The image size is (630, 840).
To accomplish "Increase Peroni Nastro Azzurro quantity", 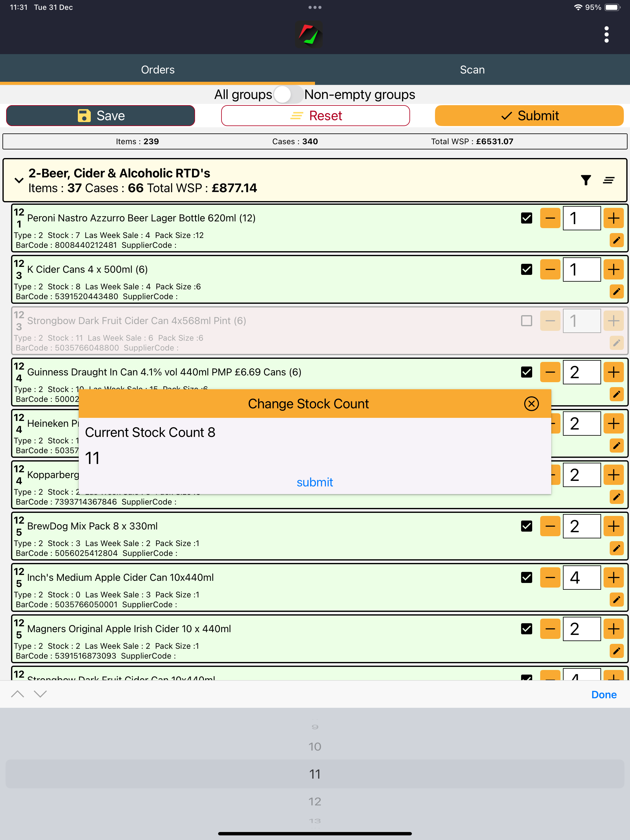I will point(613,218).
